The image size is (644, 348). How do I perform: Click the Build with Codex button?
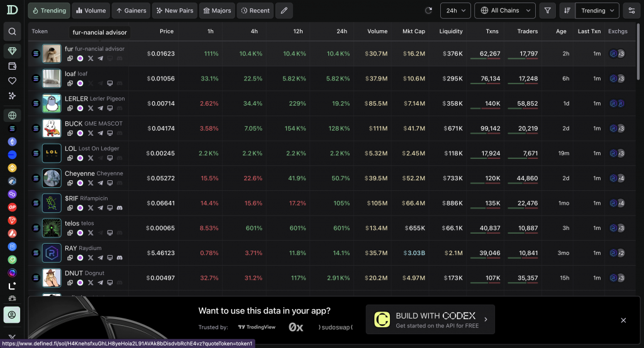click(x=430, y=320)
